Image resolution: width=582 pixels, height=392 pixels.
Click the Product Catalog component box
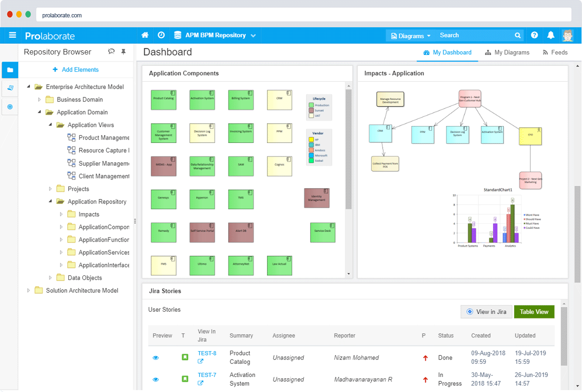164,100
